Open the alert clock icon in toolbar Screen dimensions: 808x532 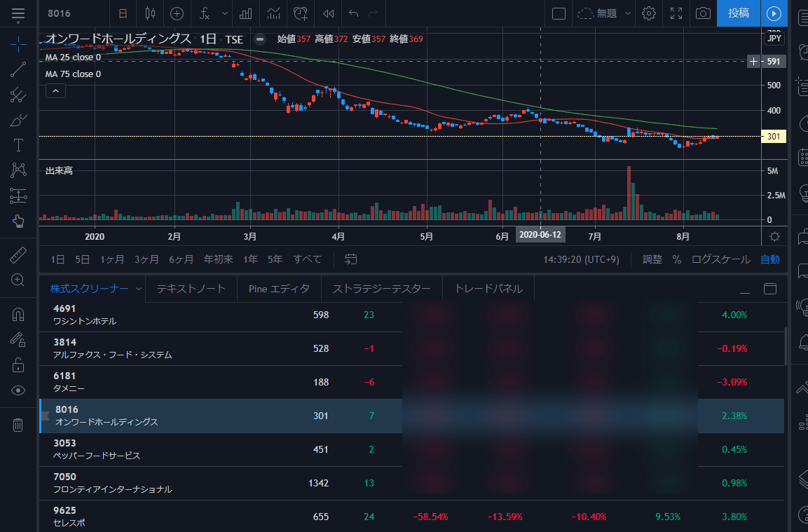(301, 13)
